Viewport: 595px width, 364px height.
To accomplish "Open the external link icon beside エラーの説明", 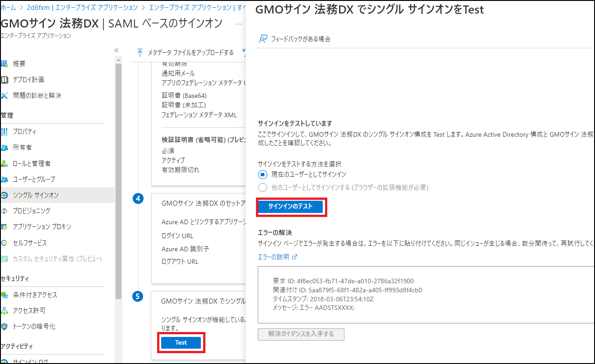I will pos(295,257).
